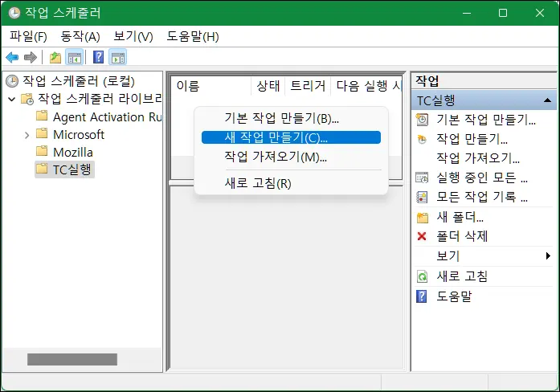This screenshot has width=560, height=392.
Task: Click the 상태 column header
Action: coord(268,86)
